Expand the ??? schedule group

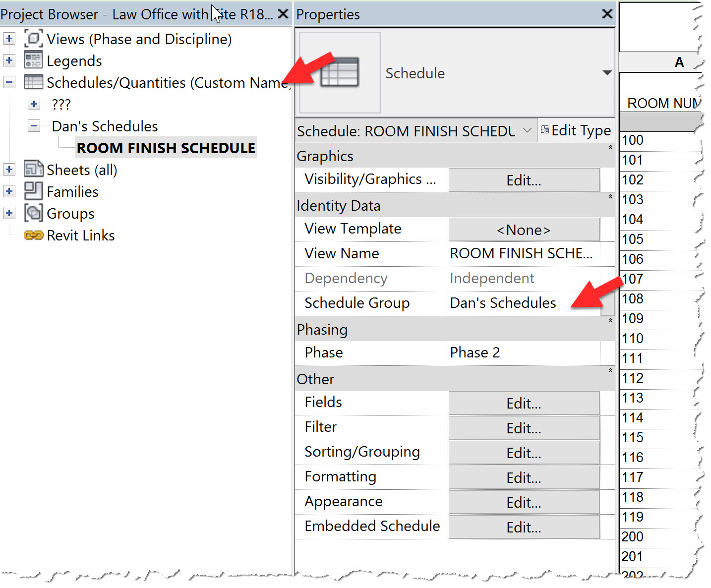33,104
